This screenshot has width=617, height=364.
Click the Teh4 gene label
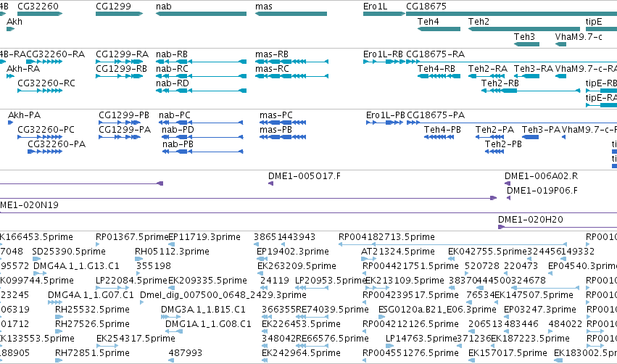click(428, 22)
